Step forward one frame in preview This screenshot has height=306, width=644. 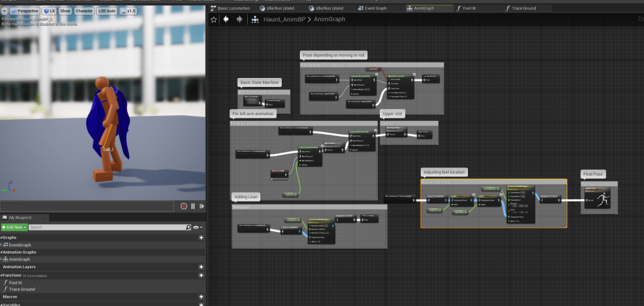click(x=201, y=206)
